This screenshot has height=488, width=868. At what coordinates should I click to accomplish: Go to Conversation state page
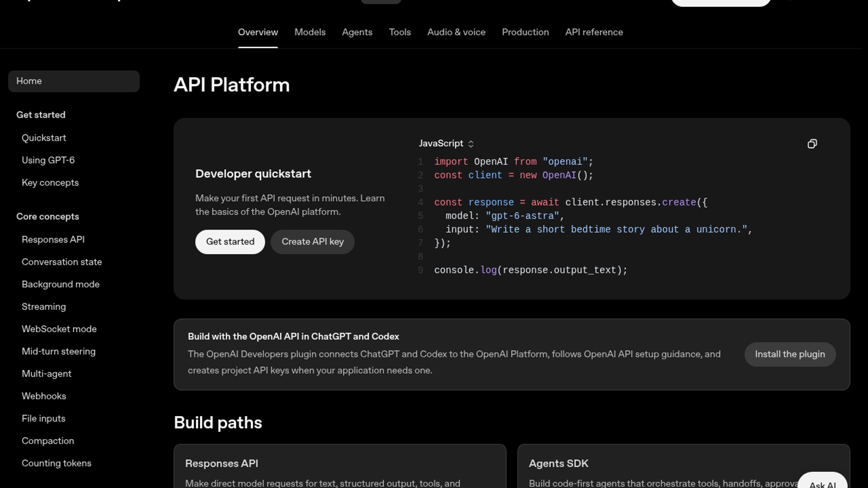(x=61, y=262)
